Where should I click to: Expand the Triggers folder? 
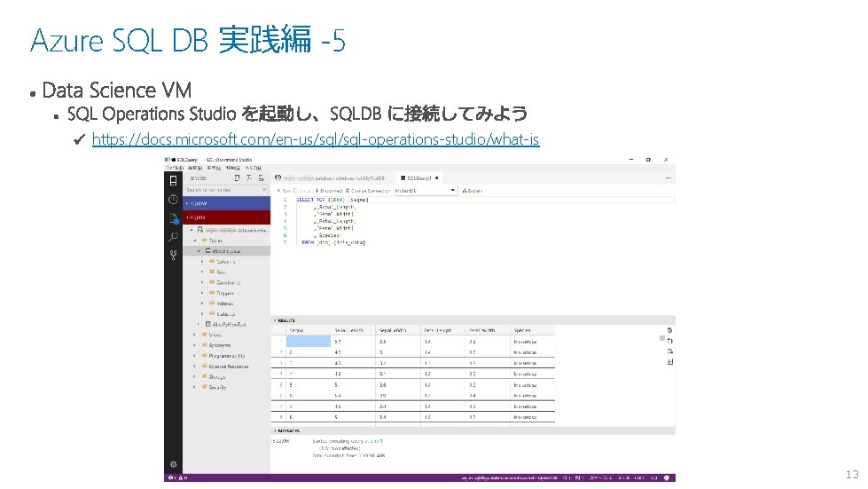202,293
